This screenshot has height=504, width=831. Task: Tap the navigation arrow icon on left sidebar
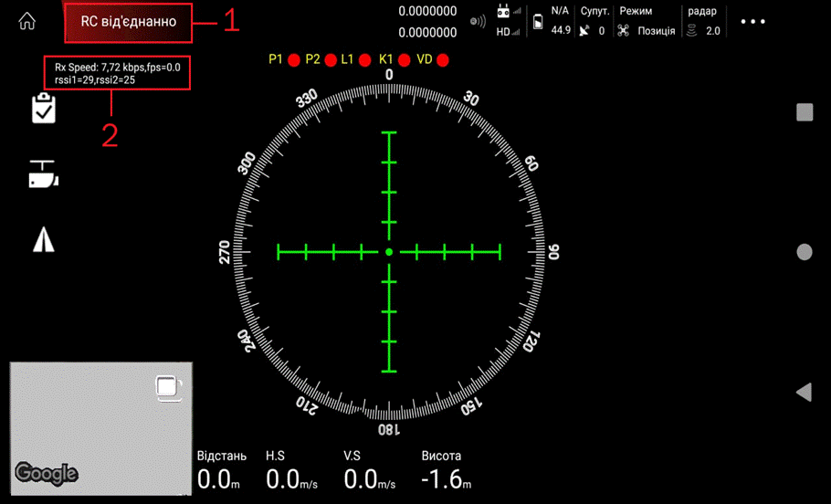click(44, 239)
